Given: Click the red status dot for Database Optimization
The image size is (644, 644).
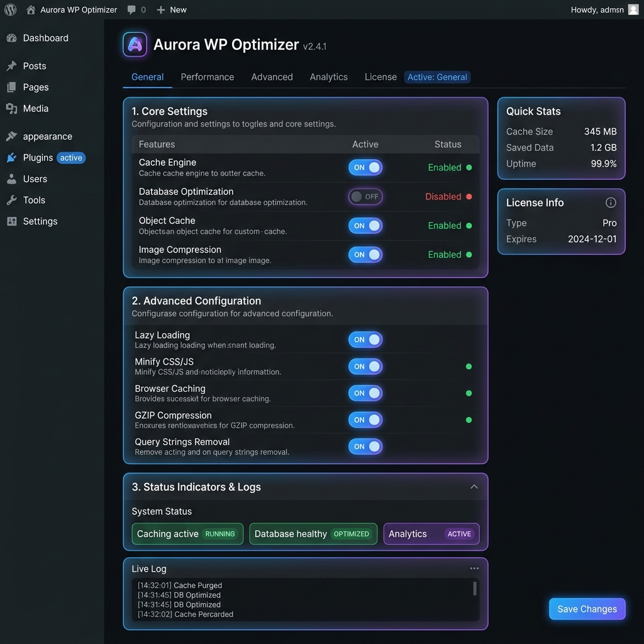Looking at the screenshot, I should click(469, 197).
